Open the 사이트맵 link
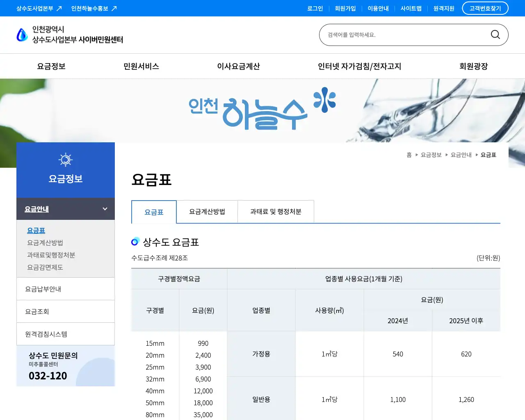Image resolution: width=525 pixels, height=420 pixels. tap(411, 8)
